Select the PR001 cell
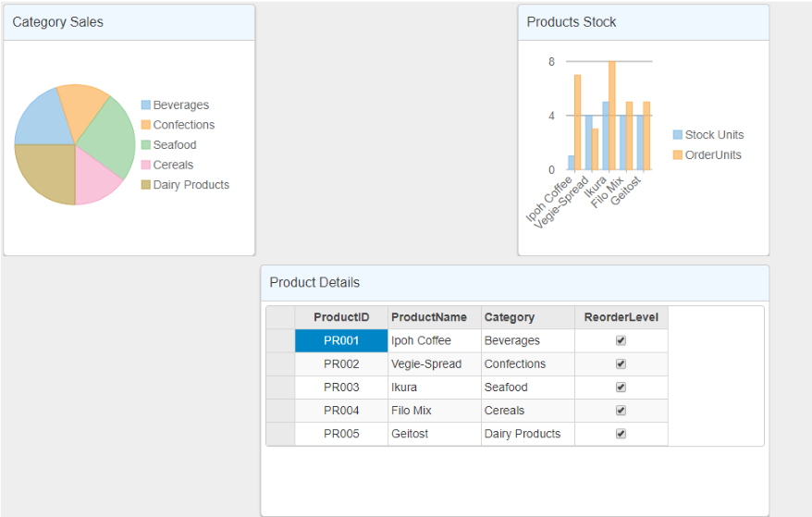The height and width of the screenshot is (517, 812). tap(341, 340)
